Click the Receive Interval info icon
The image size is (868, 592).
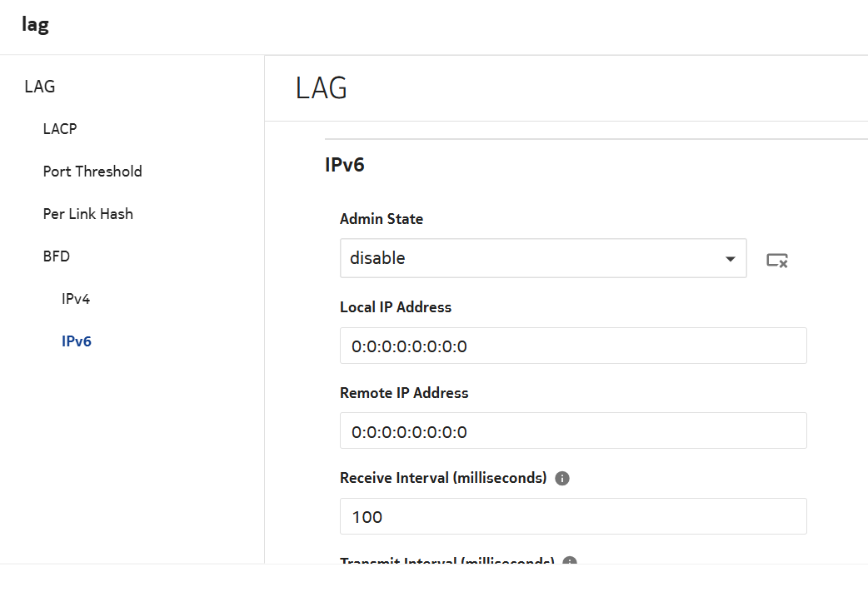(x=562, y=479)
